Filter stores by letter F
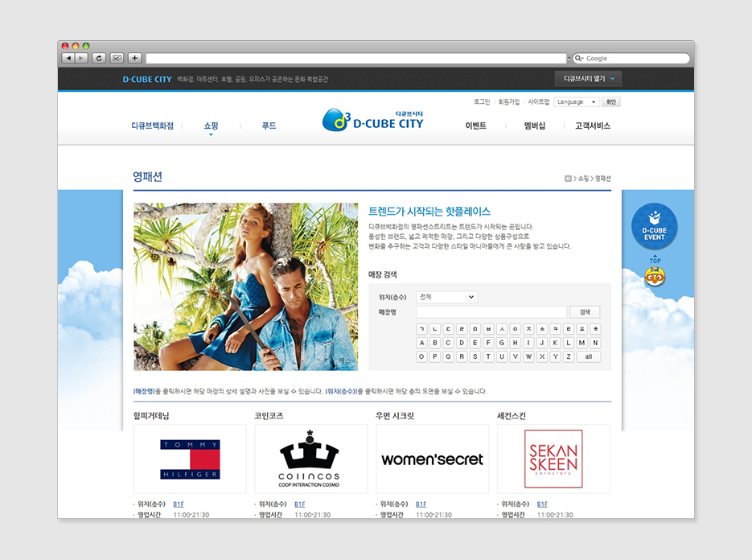Viewport: 752px width, 560px height. point(488,343)
